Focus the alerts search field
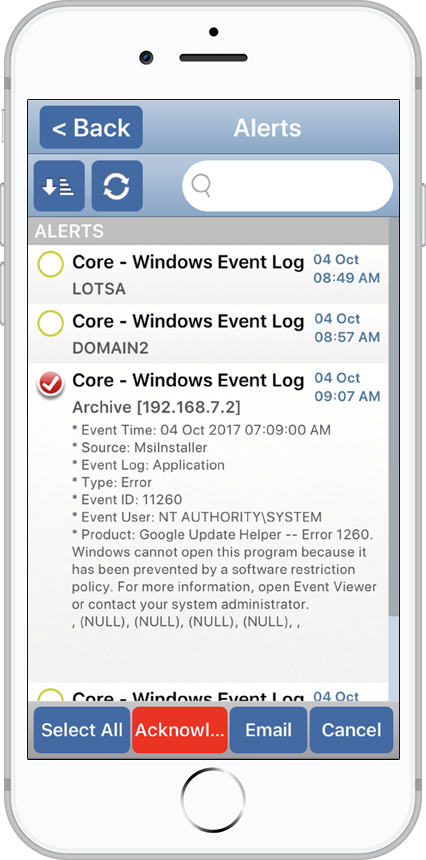Image resolution: width=426 pixels, height=860 pixels. (x=288, y=186)
